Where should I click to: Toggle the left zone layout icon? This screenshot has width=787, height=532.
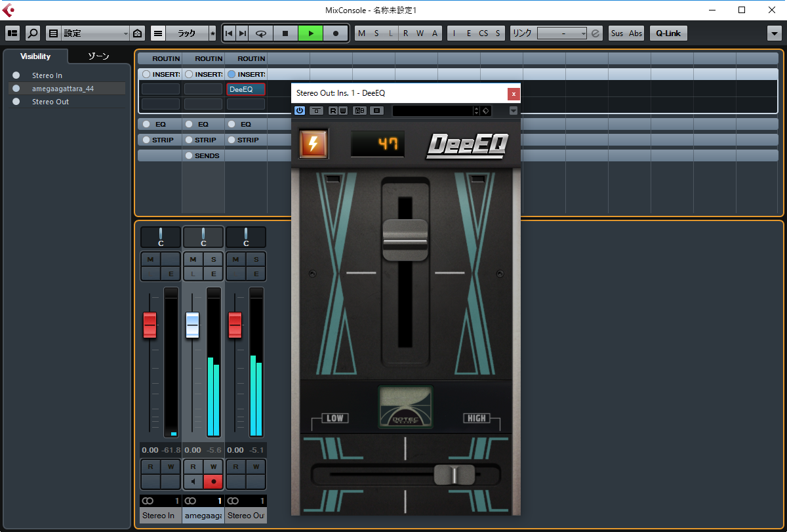click(12, 33)
